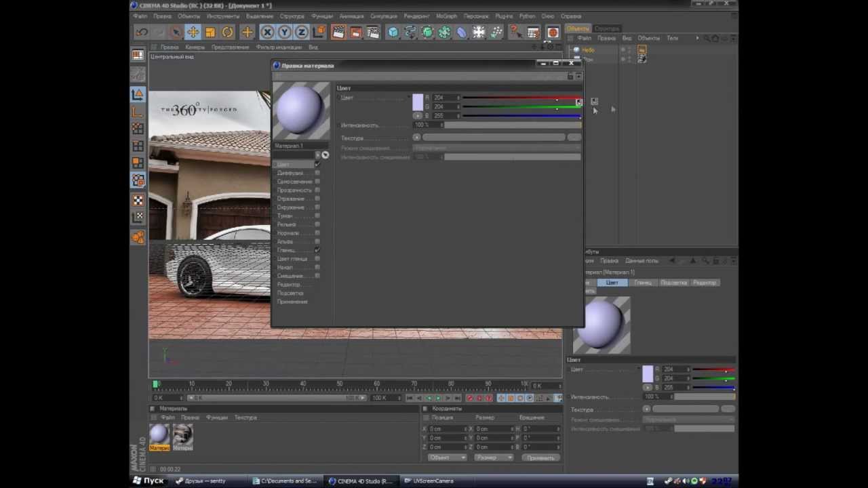The width and height of the screenshot is (868, 488).
Task: Click the Применить button
Action: click(540, 457)
